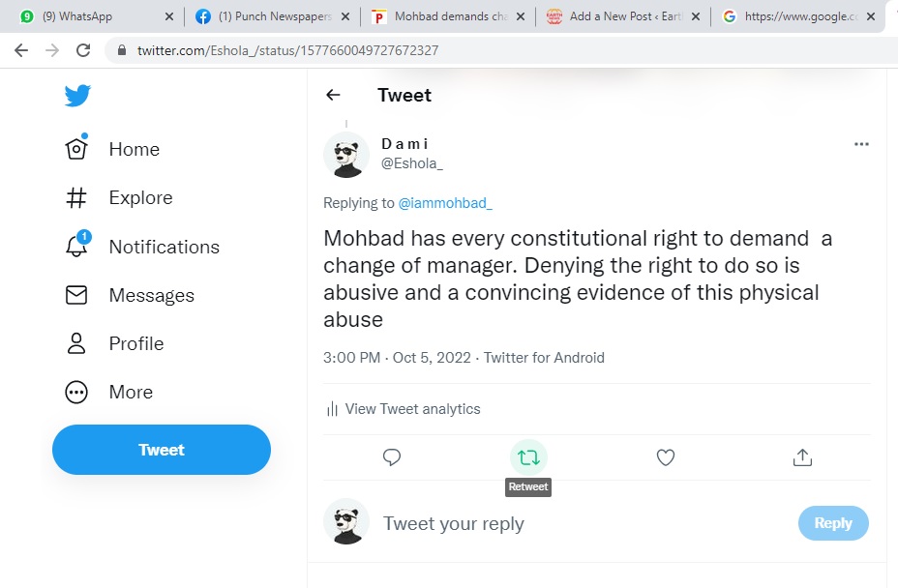Image resolution: width=898 pixels, height=588 pixels.
Task: Click the reply speech bubble icon
Action: 392,457
